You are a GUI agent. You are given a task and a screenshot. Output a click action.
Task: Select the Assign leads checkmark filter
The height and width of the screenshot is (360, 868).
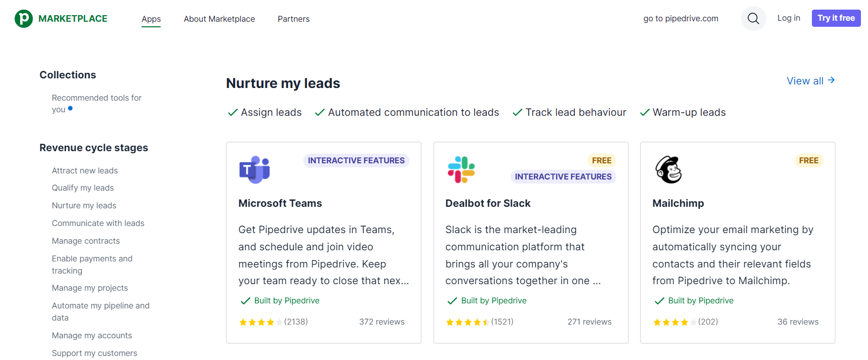pyautogui.click(x=265, y=112)
